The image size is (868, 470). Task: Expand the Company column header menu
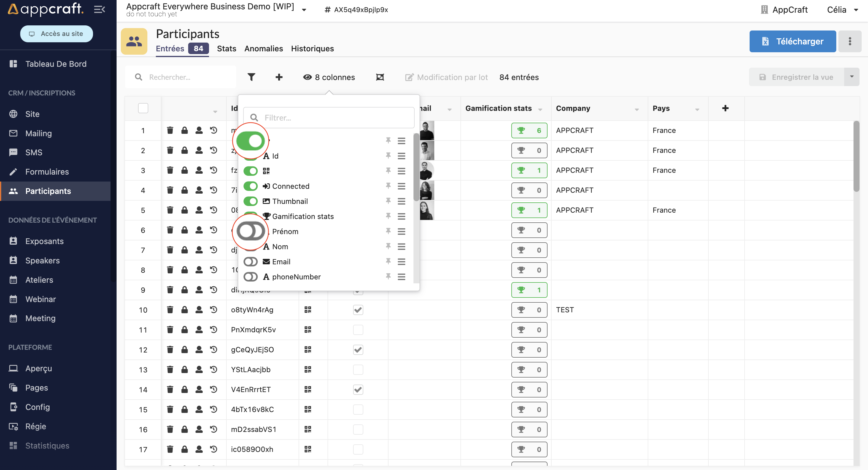637,109
